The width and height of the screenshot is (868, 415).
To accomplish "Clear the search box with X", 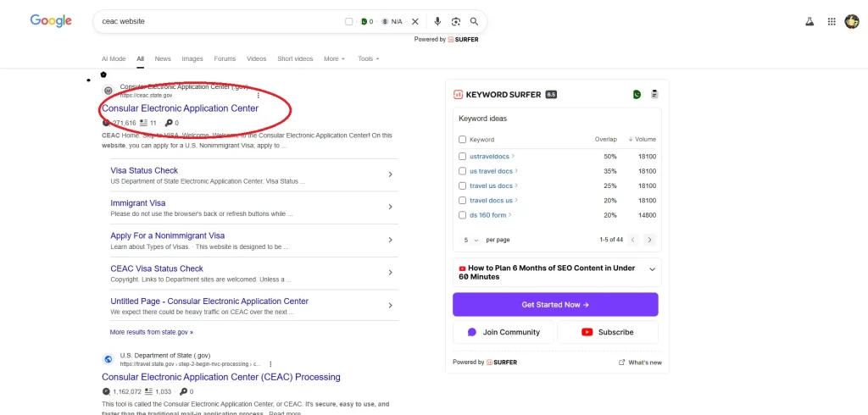I will tap(415, 21).
